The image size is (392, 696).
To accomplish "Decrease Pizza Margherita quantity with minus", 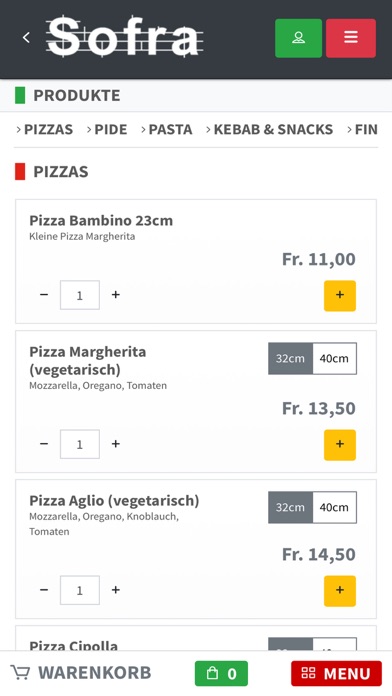I will point(44,444).
